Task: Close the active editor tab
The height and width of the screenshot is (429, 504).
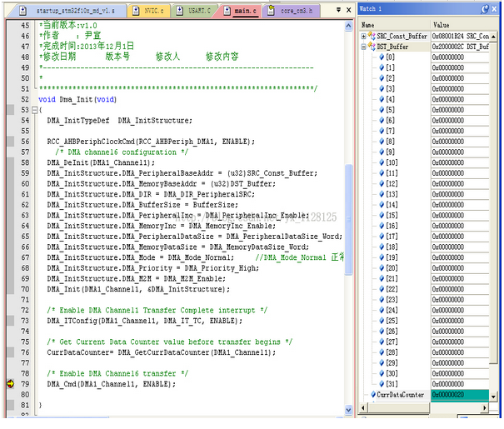Action: click(x=348, y=10)
